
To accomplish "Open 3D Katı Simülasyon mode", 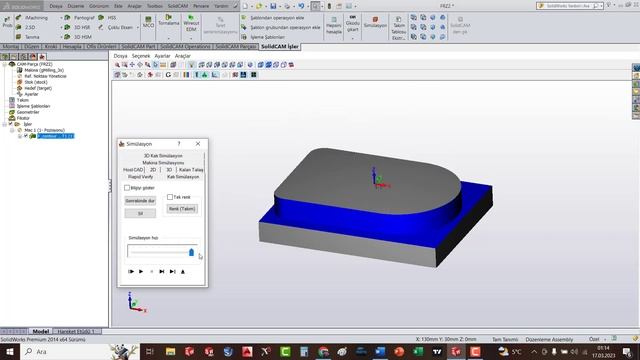I will pos(163,156).
